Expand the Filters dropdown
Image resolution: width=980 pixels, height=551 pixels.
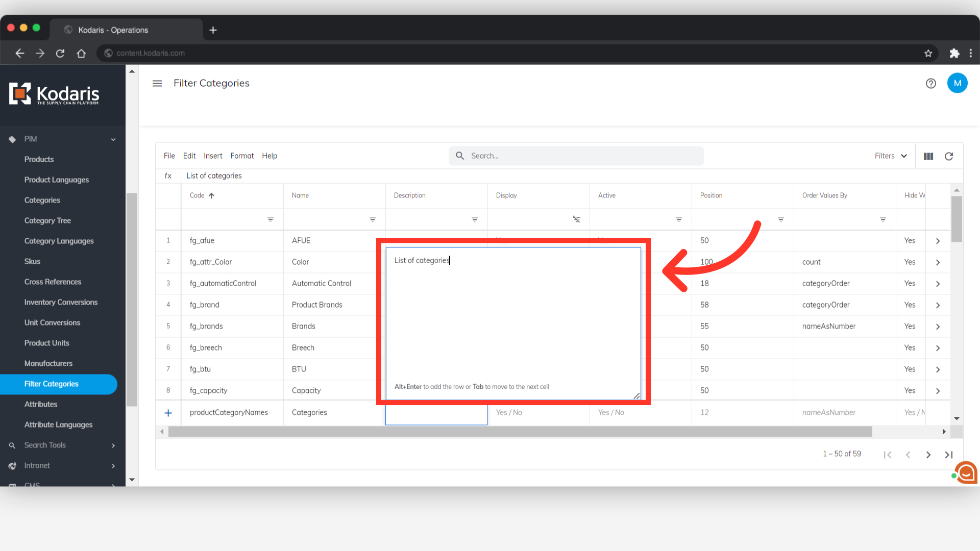[x=891, y=156]
